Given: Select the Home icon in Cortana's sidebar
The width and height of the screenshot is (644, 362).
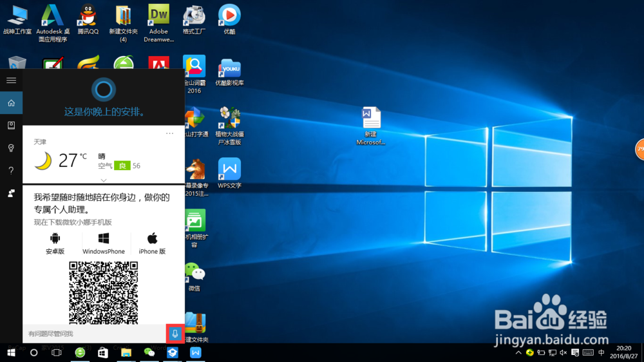Looking at the screenshot, I should click(x=11, y=102).
